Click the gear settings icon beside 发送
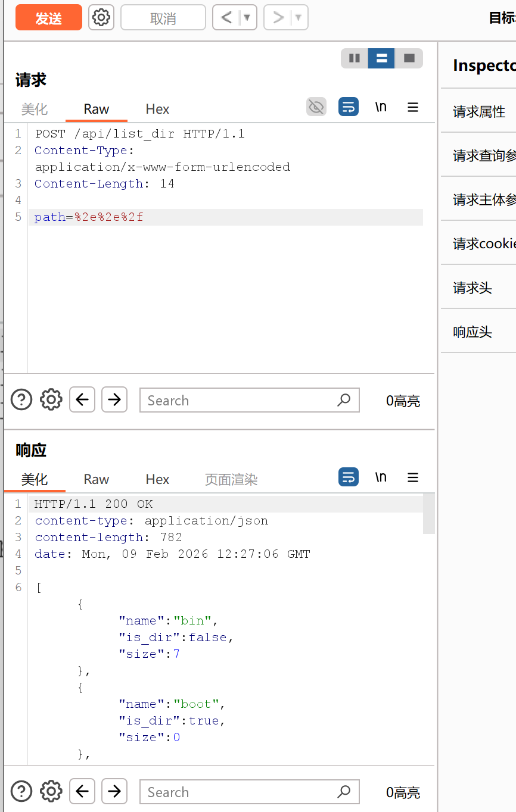The height and width of the screenshot is (812, 516). click(101, 17)
